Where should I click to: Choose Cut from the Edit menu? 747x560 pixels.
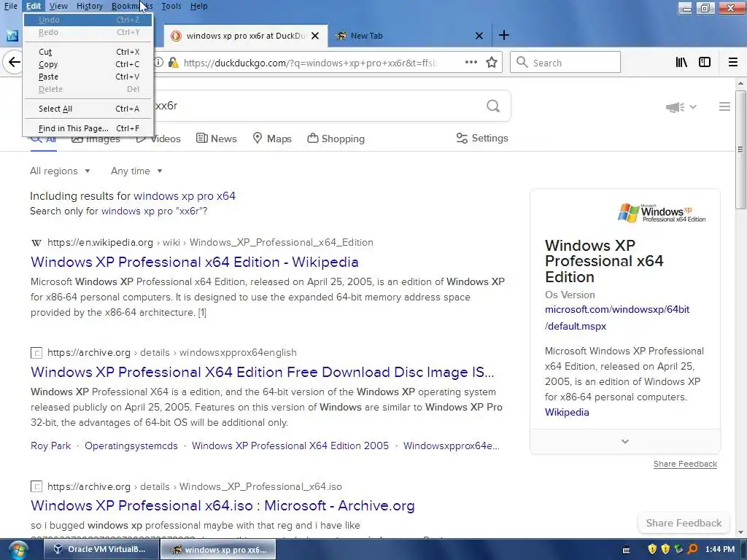(x=88, y=52)
